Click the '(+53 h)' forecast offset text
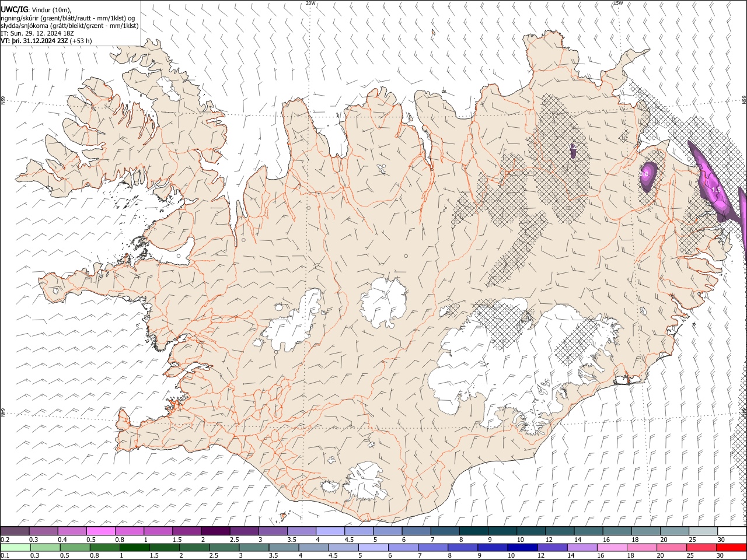Screen dimensions: 747x560 pyautogui.click(x=81, y=41)
